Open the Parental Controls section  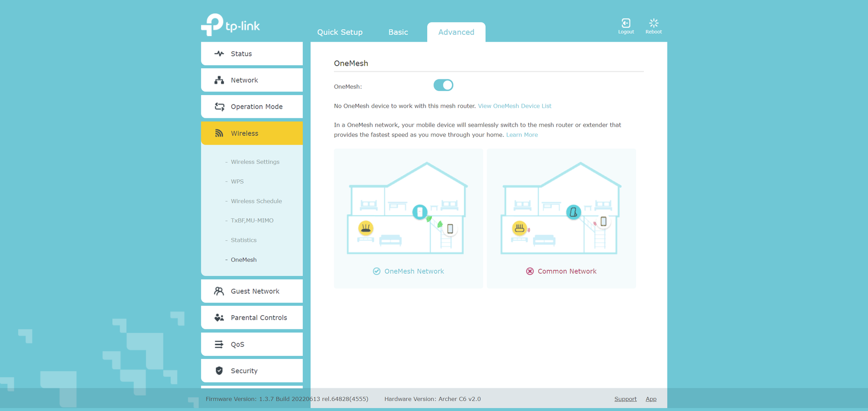252,317
